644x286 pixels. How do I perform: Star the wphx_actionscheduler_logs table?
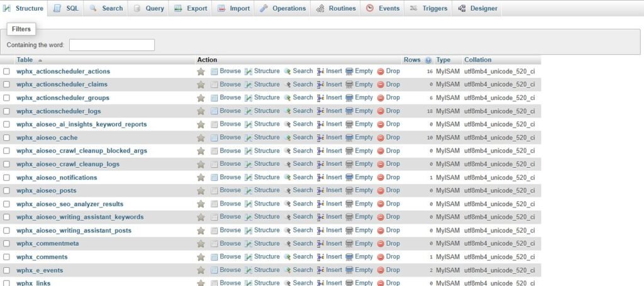pyautogui.click(x=201, y=111)
